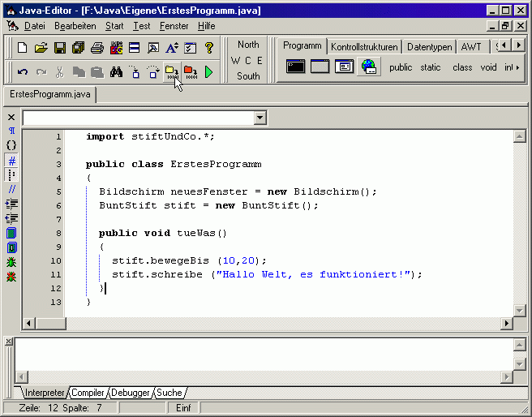The image size is (532, 417).
Task: Toggle structure indent guides dotted icon
Action: pyautogui.click(x=11, y=175)
